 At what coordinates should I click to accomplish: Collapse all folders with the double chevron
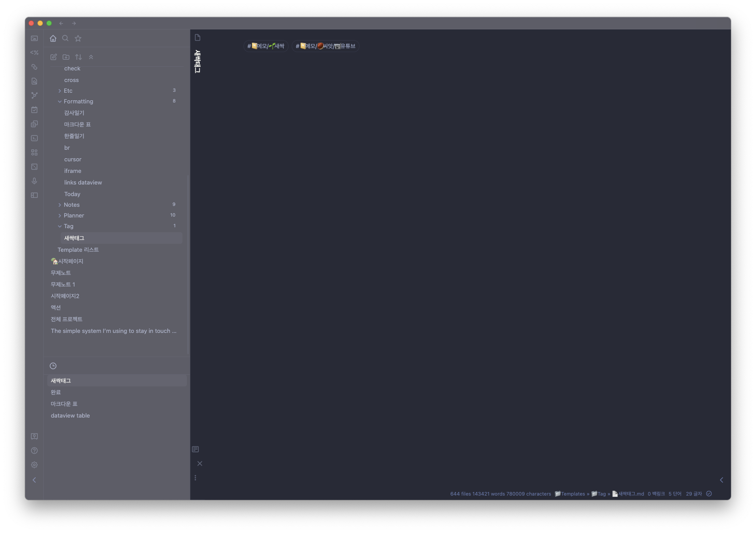point(91,57)
